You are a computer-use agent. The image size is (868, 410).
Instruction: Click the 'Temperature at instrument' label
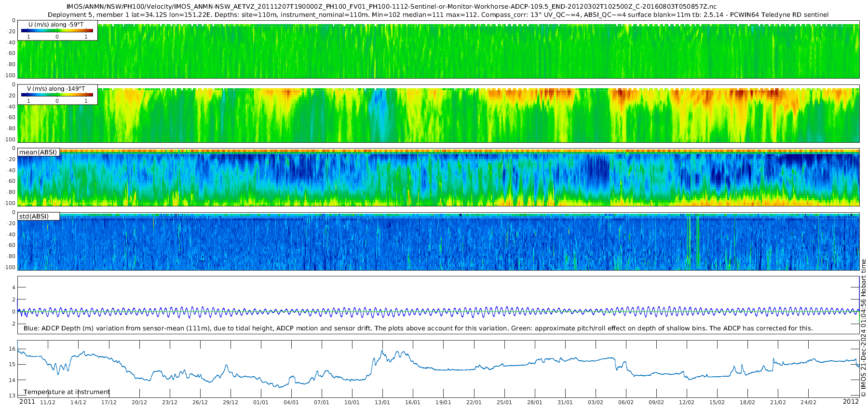(67, 392)
